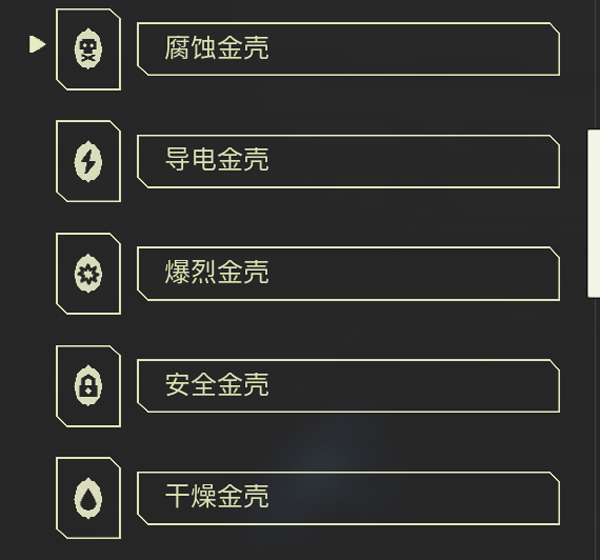Select the 导电金壳 list entry
The height and width of the screenshot is (560, 600).
[x=348, y=161]
